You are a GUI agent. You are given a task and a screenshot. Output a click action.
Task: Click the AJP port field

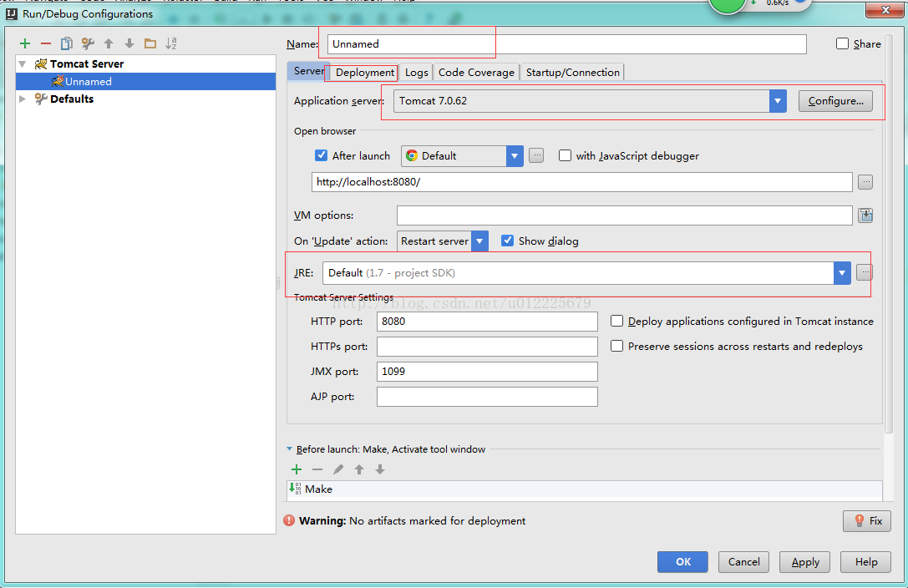(x=487, y=397)
